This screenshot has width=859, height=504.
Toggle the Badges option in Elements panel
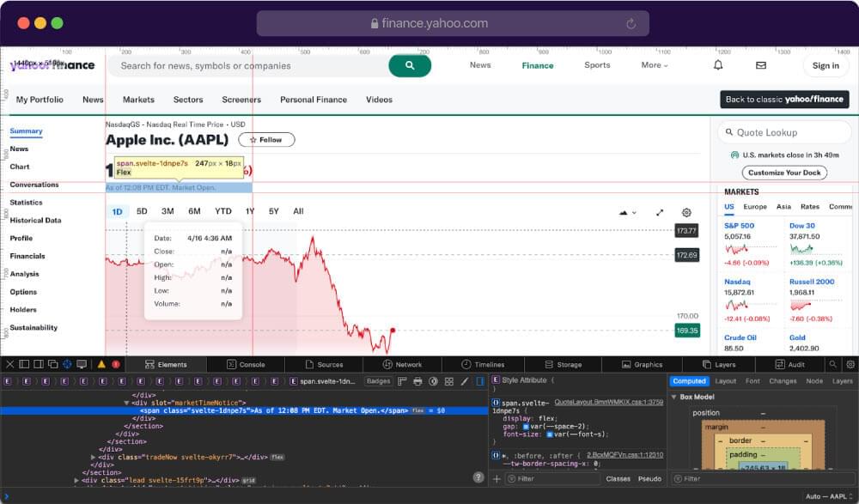tap(379, 380)
